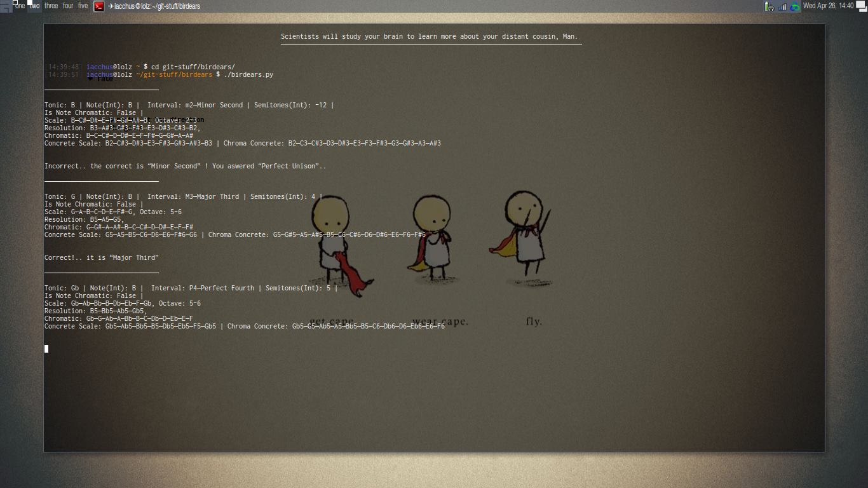This screenshot has width=868, height=488.
Task: Switch to workspace three
Action: point(51,6)
